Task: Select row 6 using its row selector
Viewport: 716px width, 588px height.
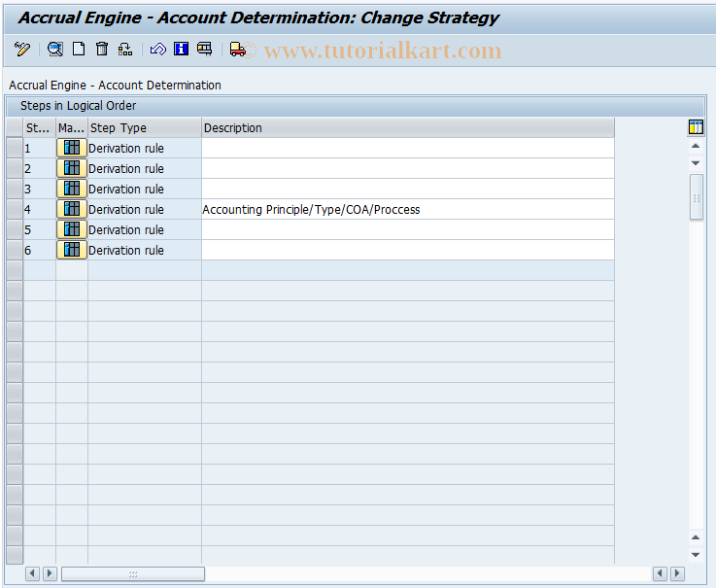Action: [15, 250]
